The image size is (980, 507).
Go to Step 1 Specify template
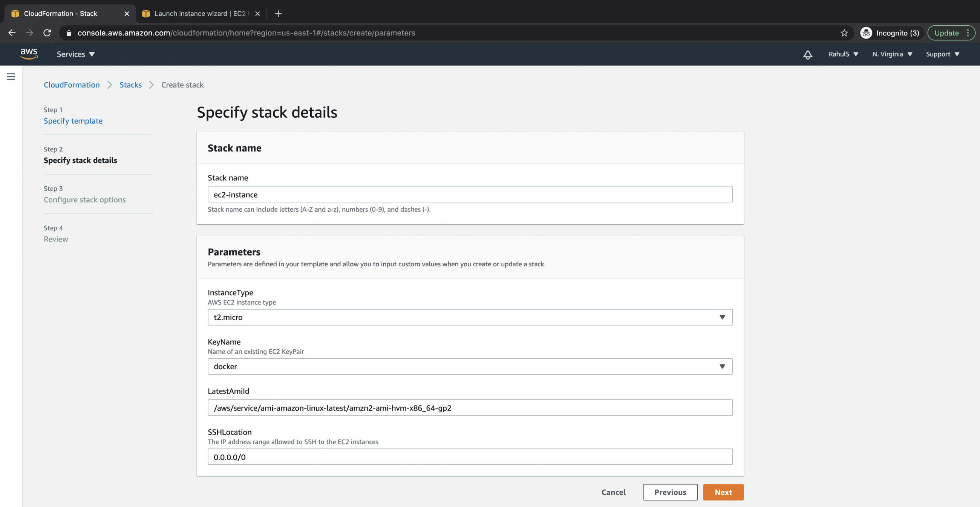pyautogui.click(x=73, y=121)
